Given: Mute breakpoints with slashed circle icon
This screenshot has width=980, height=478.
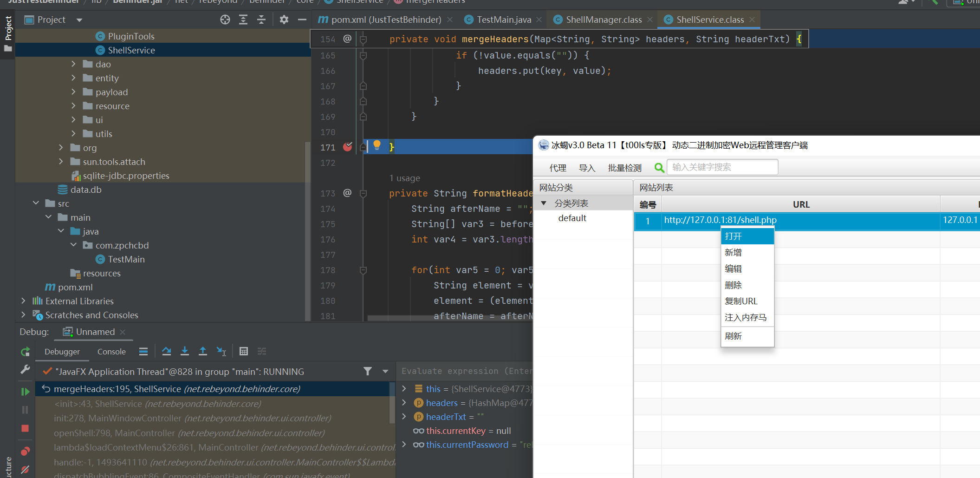Looking at the screenshot, I should 25,470.
